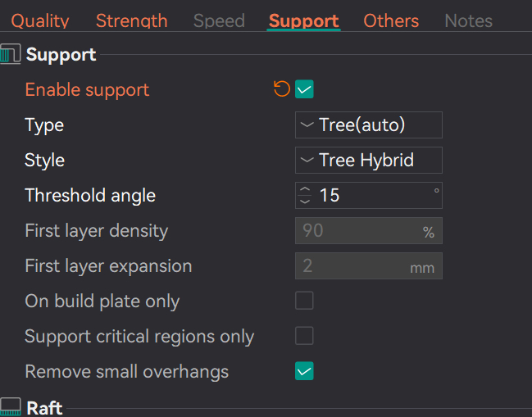
Task: Open the Type dropdown showing Tree(auto)
Action: pyautogui.click(x=369, y=125)
